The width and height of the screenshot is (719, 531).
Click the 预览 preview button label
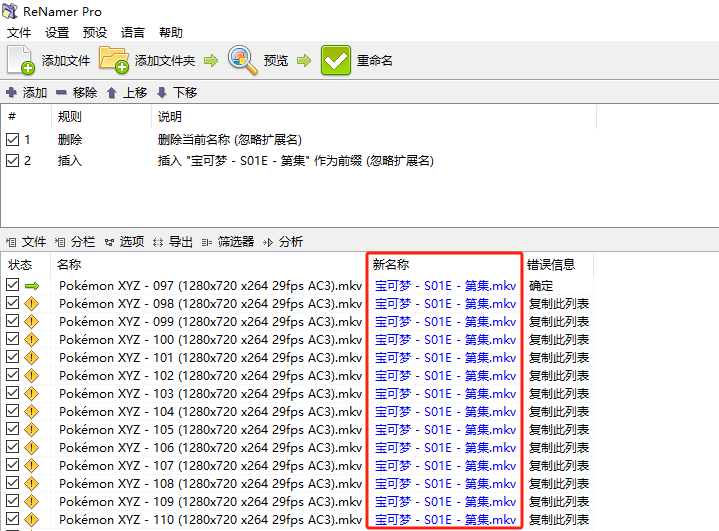point(276,61)
